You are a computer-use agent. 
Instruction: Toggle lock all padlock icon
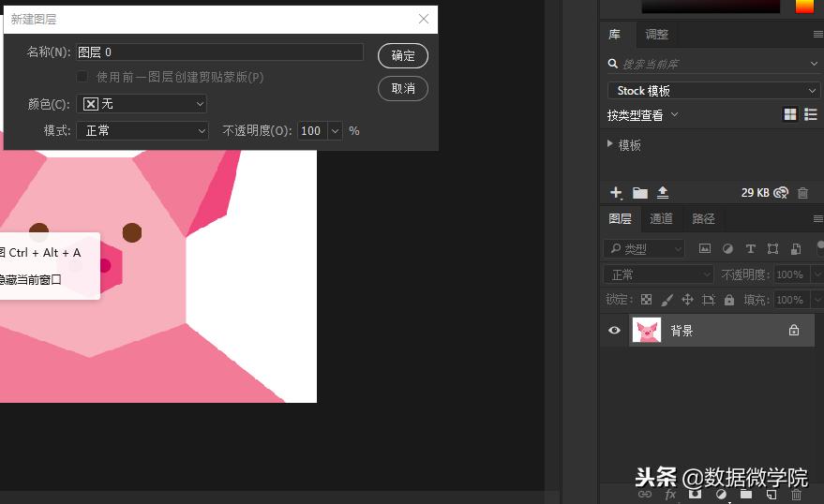tap(729, 300)
